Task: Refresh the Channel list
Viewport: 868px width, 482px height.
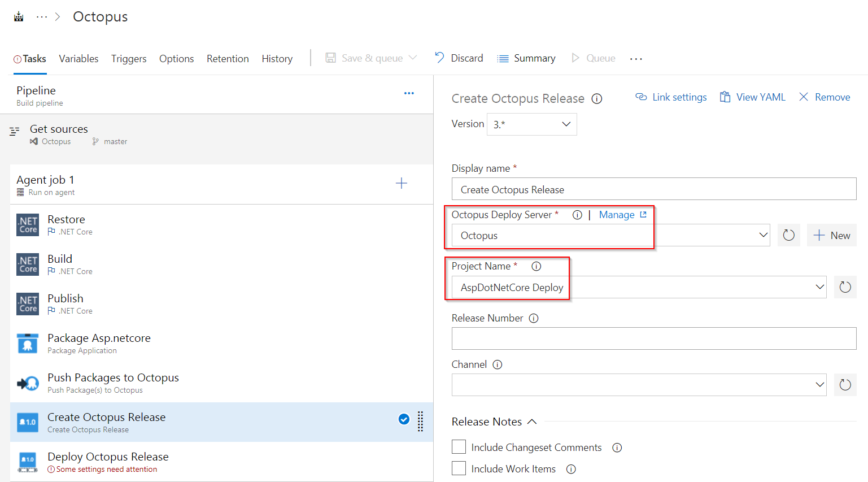Action: [845, 385]
